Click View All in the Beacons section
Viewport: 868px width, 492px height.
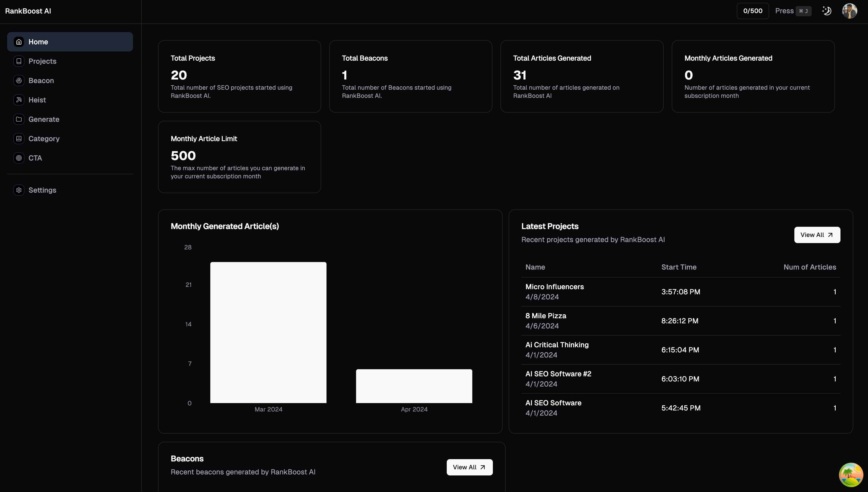tap(469, 467)
